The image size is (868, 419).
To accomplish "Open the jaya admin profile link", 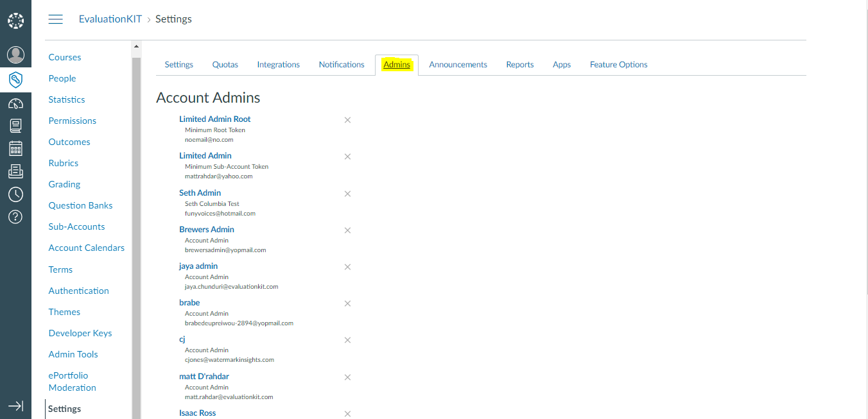I will [198, 266].
